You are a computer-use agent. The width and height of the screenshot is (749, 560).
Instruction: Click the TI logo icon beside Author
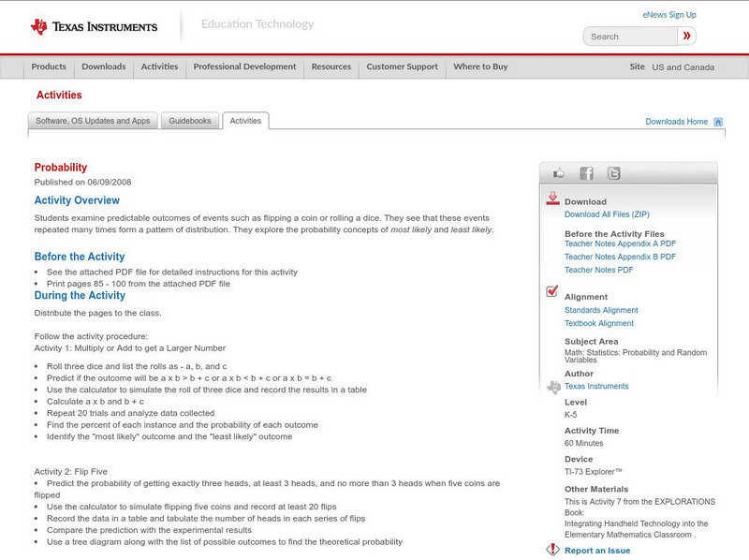coord(553,387)
